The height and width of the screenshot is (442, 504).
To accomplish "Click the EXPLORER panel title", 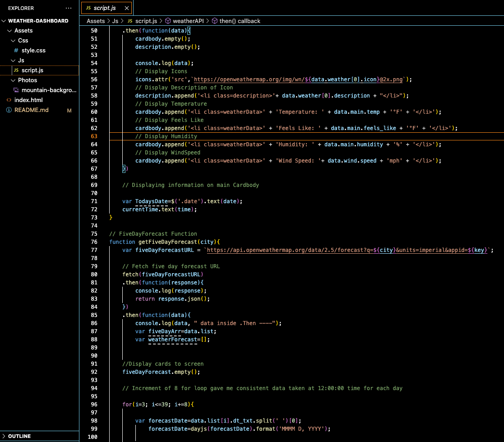I will pyautogui.click(x=21, y=8).
